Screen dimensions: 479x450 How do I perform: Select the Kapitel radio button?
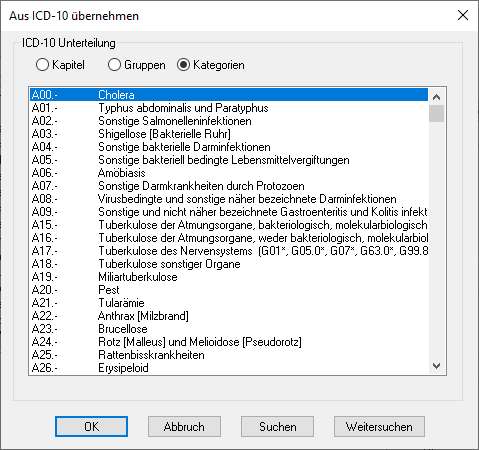point(60,65)
